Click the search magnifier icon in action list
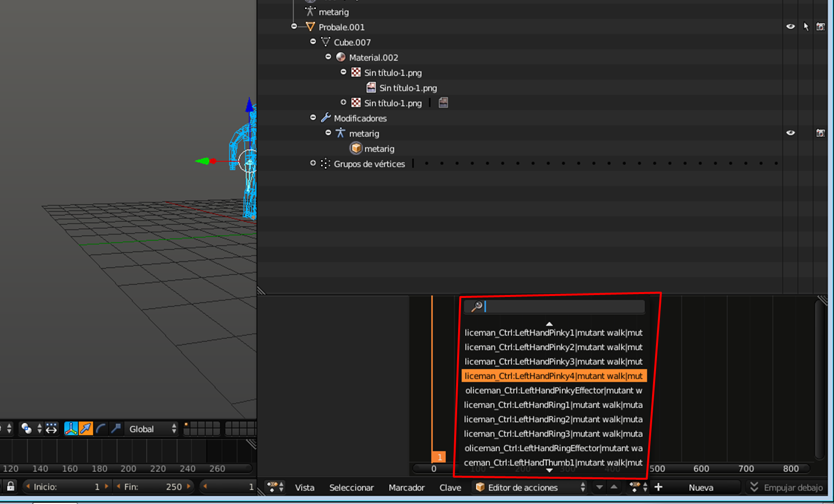834x504 pixels. coord(477,306)
